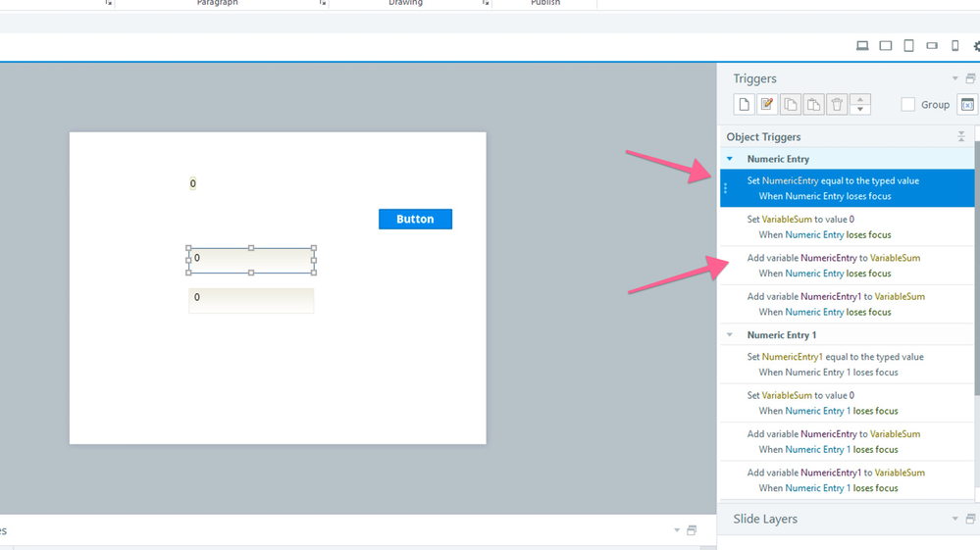Viewport: 980px width, 550px height.
Task: Click the lower unselected numeric entry field
Action: pos(251,300)
